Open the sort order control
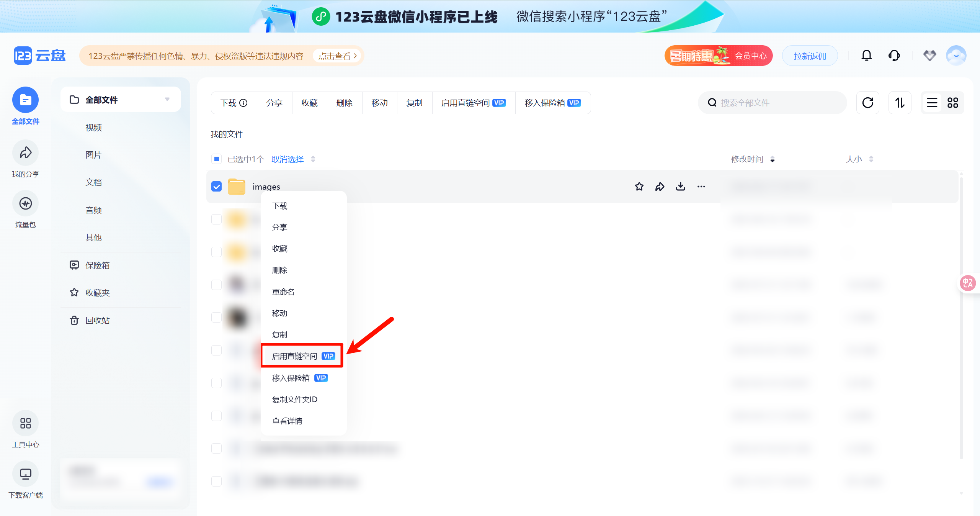The height and width of the screenshot is (516, 980). pos(900,102)
